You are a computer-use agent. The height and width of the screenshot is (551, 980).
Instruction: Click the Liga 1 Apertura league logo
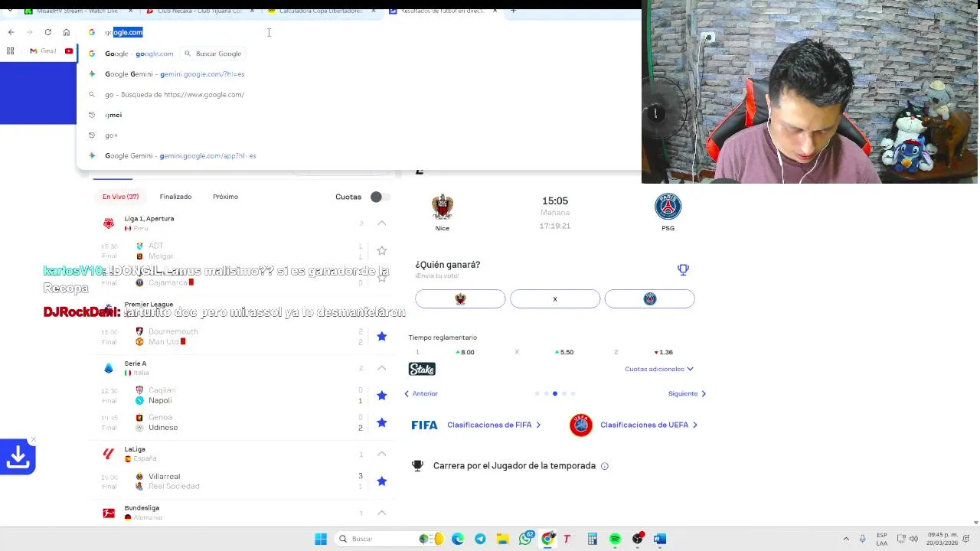pos(109,223)
